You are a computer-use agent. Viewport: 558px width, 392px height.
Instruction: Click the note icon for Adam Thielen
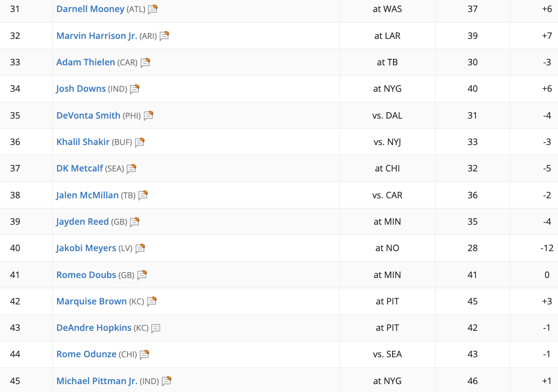(146, 63)
